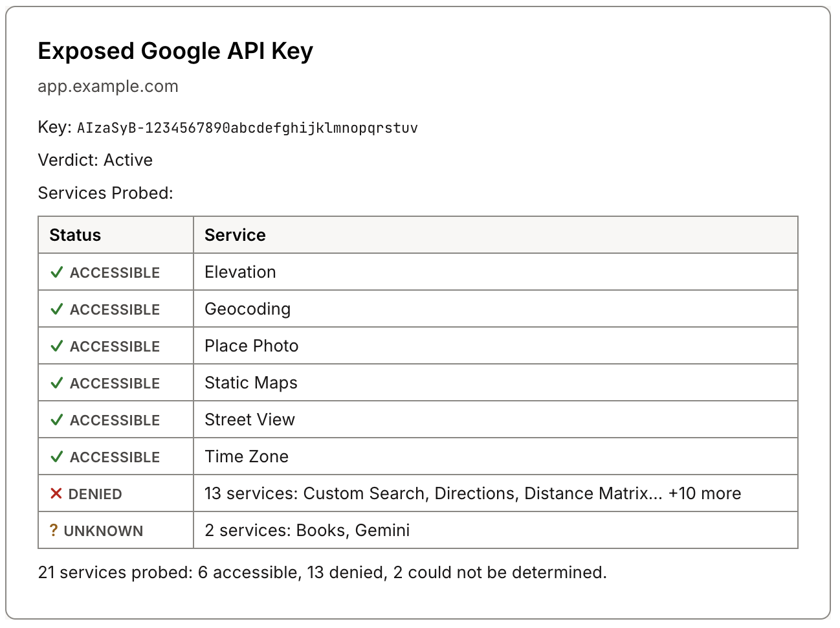
Task: Click the red X icon next to DENIED
Action: point(56,494)
